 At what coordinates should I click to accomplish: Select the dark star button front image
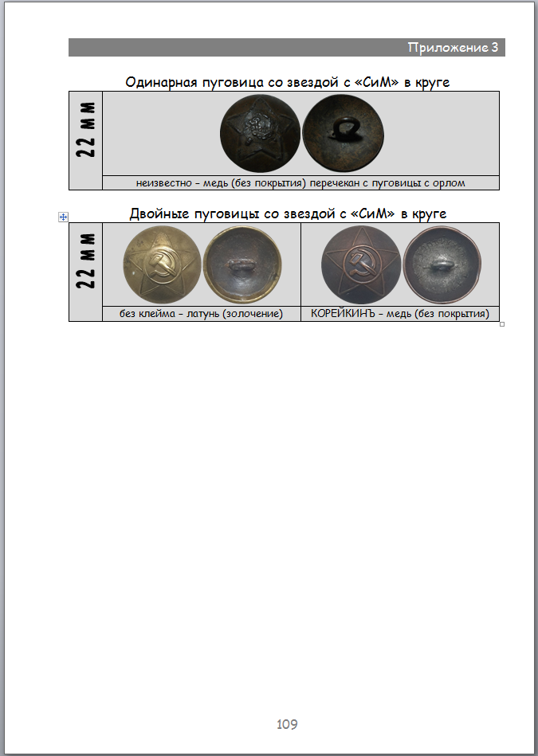point(260,134)
